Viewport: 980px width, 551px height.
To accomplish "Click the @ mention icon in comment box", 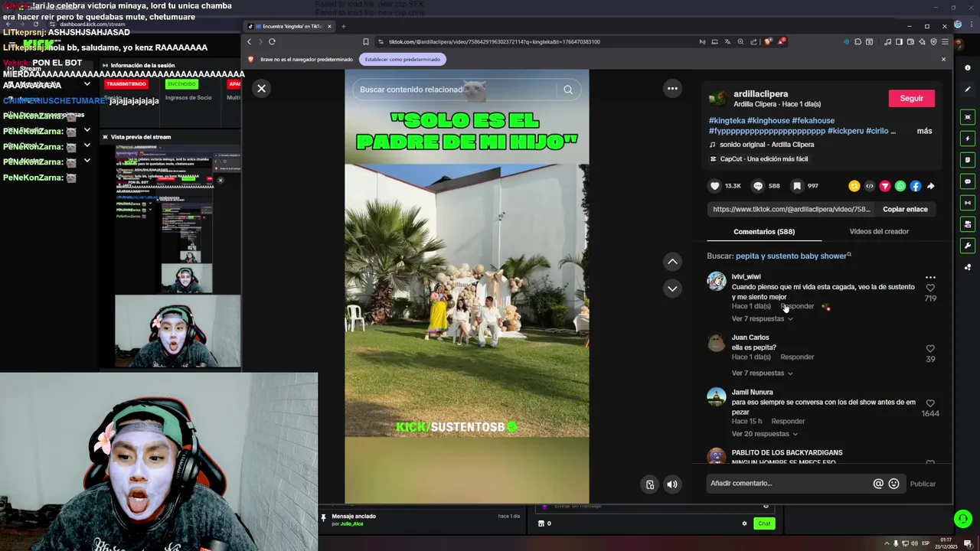I will 878,484.
